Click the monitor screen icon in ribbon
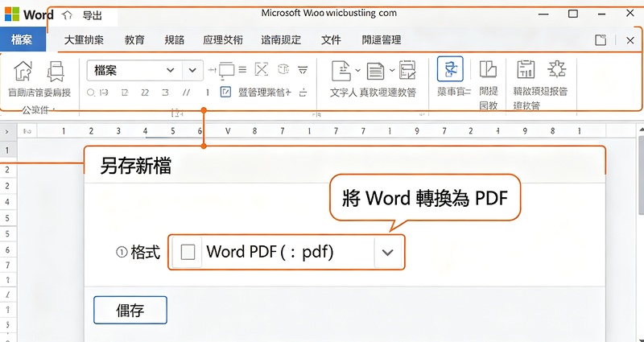Viewport: 644px width, 342px height. [227, 71]
